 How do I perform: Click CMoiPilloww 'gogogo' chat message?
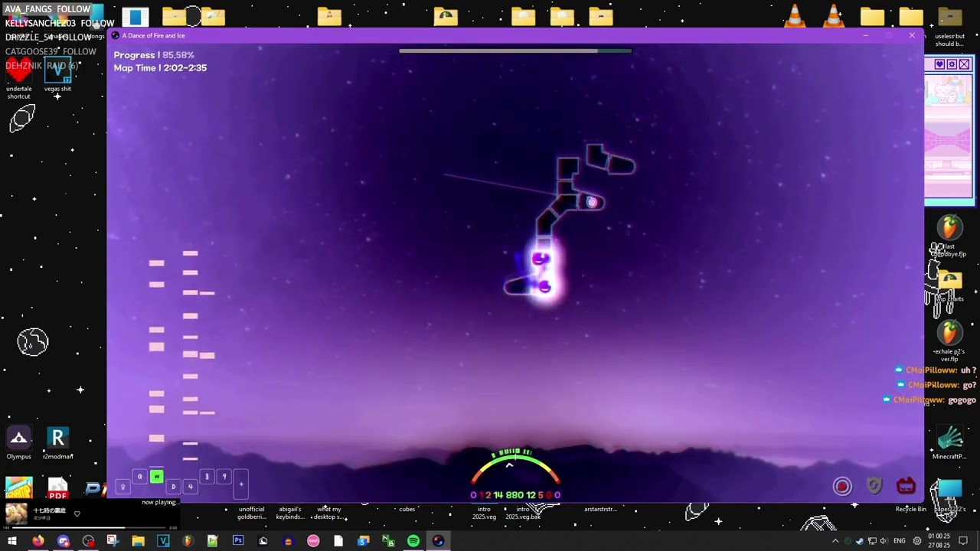coord(931,399)
